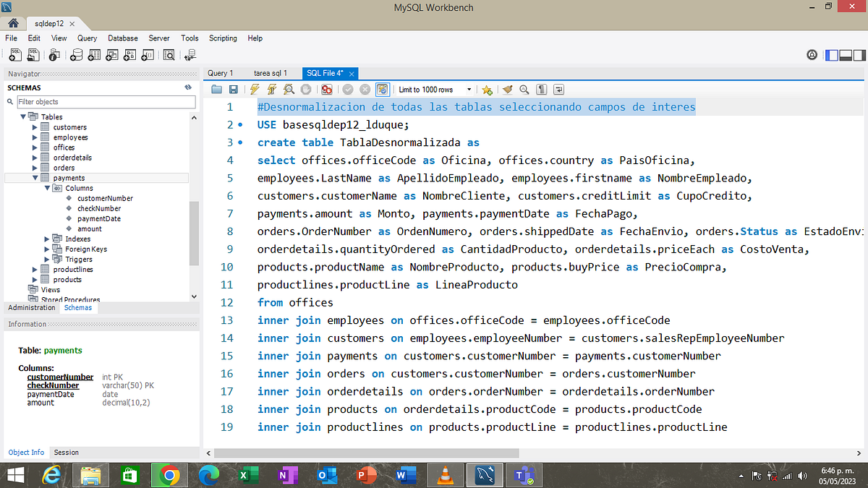
Task: Create a new schema icon in main toolbar
Action: click(77, 54)
